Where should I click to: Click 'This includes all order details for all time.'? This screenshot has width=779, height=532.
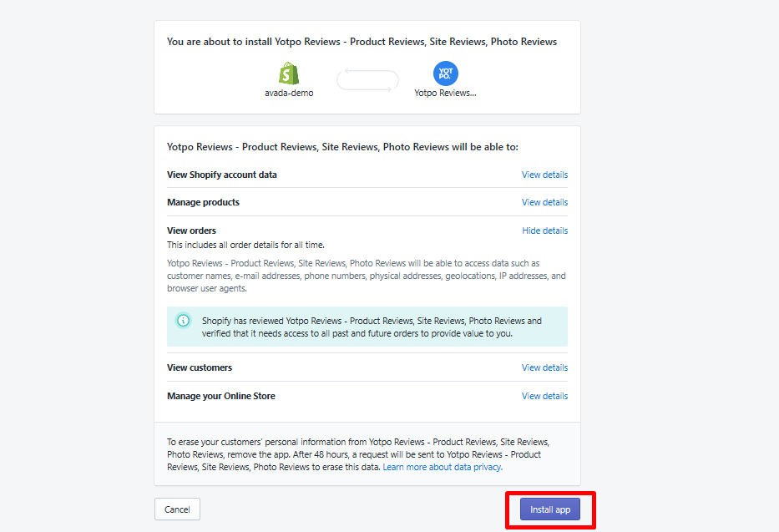(x=245, y=245)
